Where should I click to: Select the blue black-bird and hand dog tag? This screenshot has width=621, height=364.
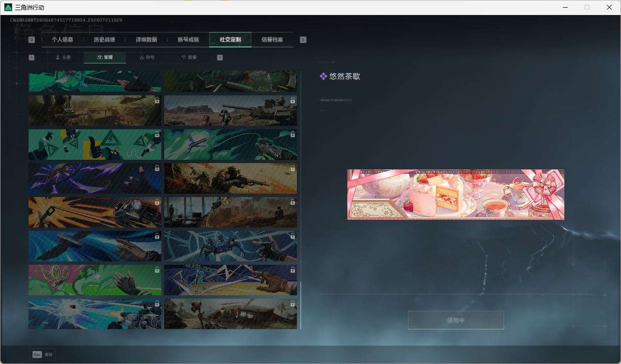(x=95, y=246)
